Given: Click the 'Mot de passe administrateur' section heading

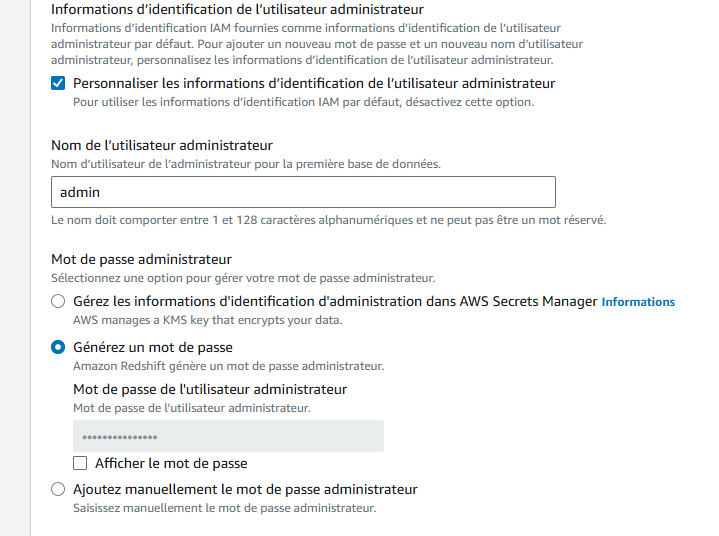Looking at the screenshot, I should pos(141,260).
